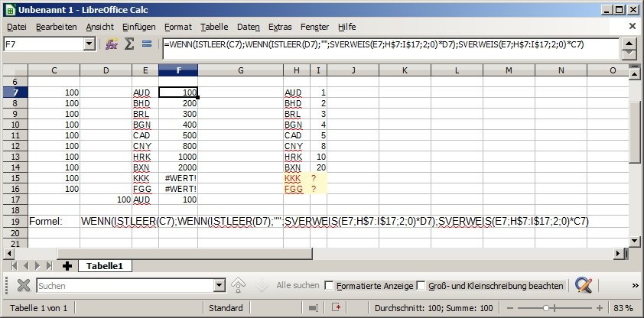
Task: Click the highlighted FGG cell in column H
Action: click(x=297, y=189)
